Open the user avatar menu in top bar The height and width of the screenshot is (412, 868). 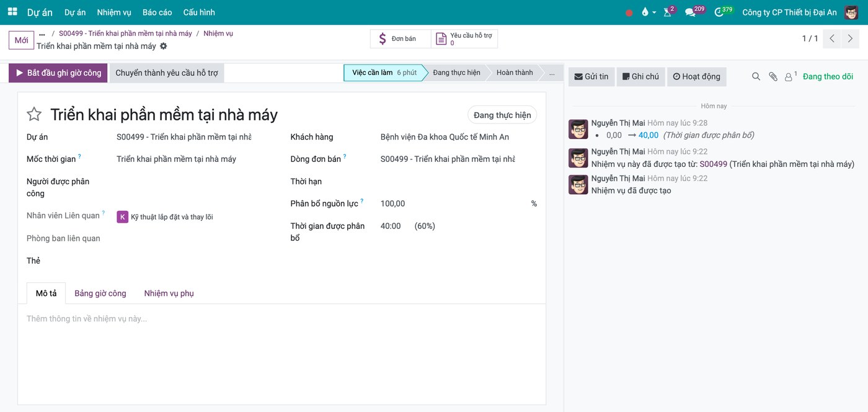click(x=851, y=12)
